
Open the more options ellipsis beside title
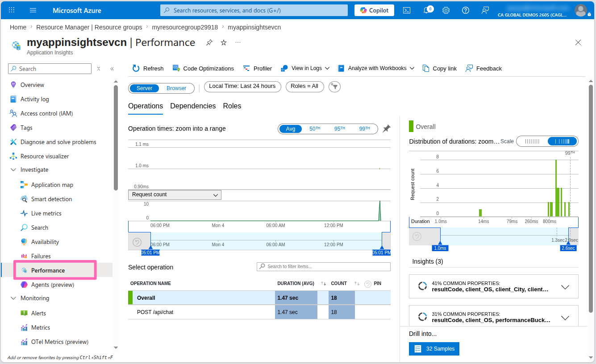click(x=238, y=42)
